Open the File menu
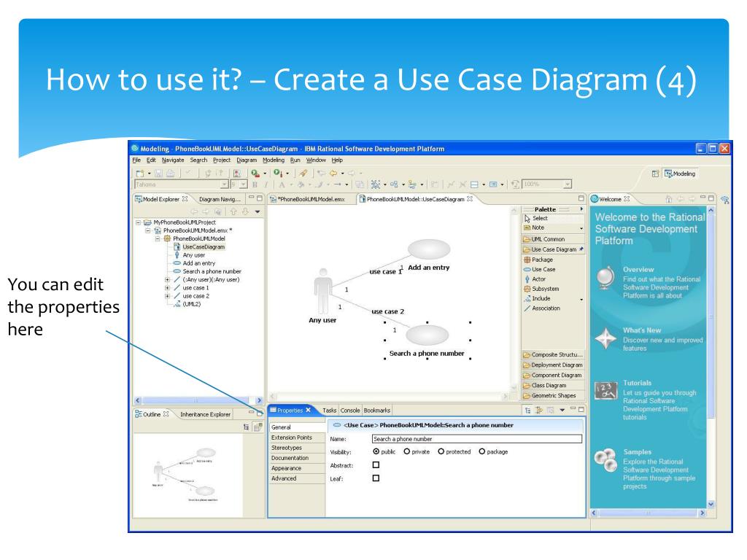The image size is (747, 560). [x=136, y=160]
